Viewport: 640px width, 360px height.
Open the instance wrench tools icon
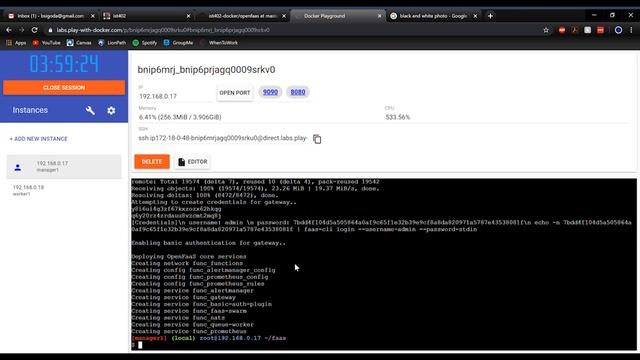click(90, 110)
